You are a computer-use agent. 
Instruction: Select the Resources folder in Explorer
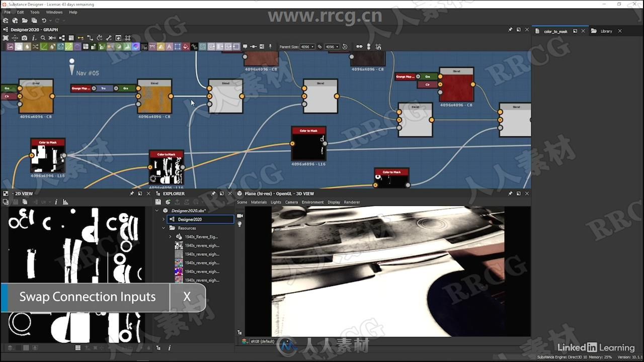click(x=187, y=228)
